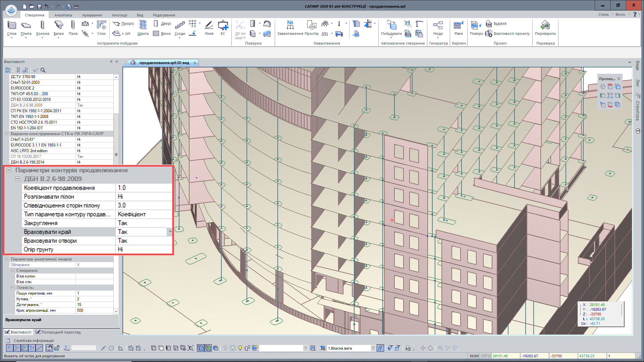The height and width of the screenshot is (362, 644).
Task: Switch to the Армування ribbon tab
Action: [92, 15]
